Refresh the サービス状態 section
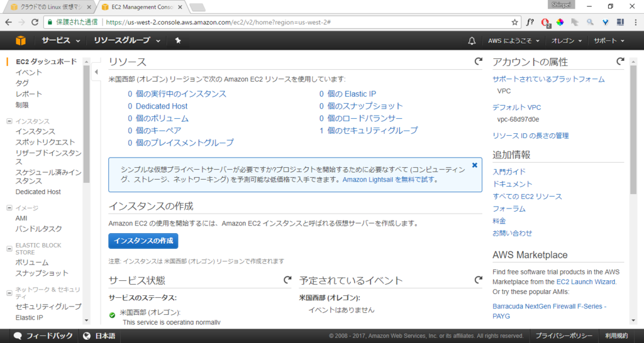644x343 pixels. point(287,280)
